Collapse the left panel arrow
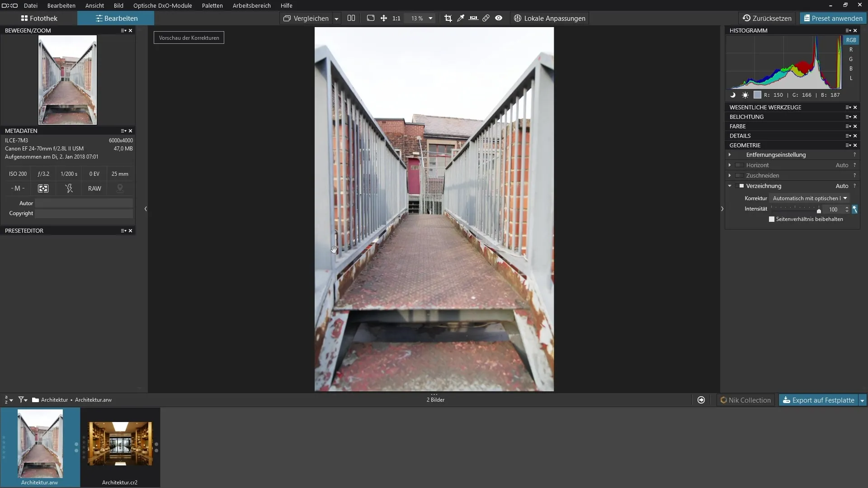This screenshot has width=868, height=488. 146,209
